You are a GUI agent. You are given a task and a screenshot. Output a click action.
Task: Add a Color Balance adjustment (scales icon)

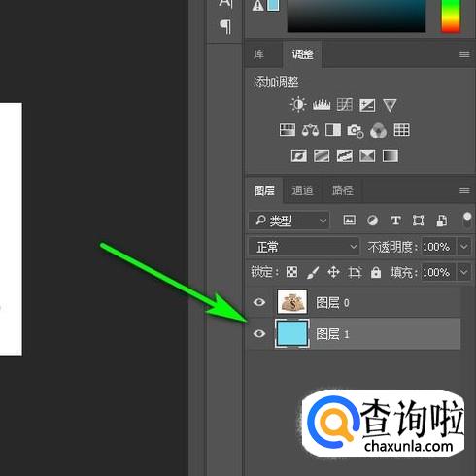(310, 130)
